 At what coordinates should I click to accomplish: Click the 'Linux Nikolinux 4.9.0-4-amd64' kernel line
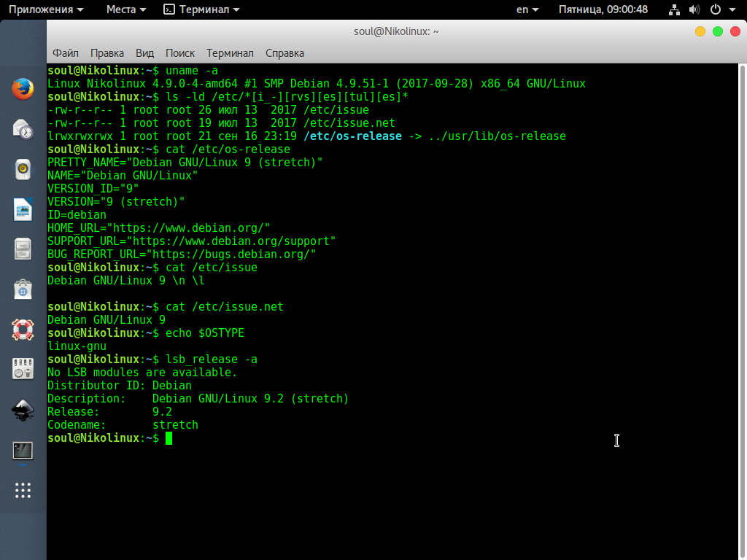(x=317, y=84)
